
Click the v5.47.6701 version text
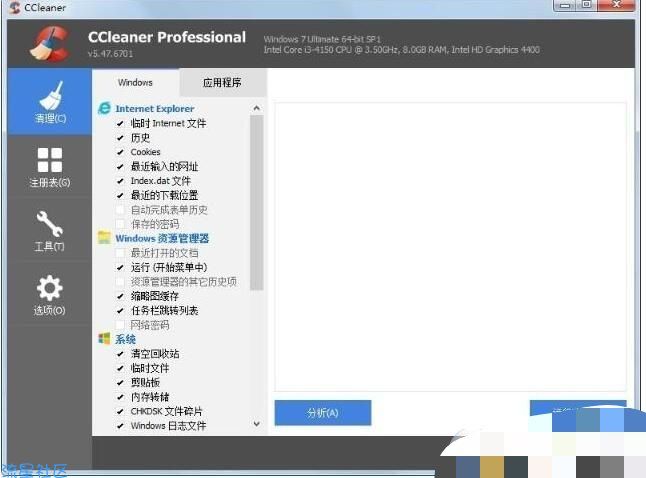[110, 54]
